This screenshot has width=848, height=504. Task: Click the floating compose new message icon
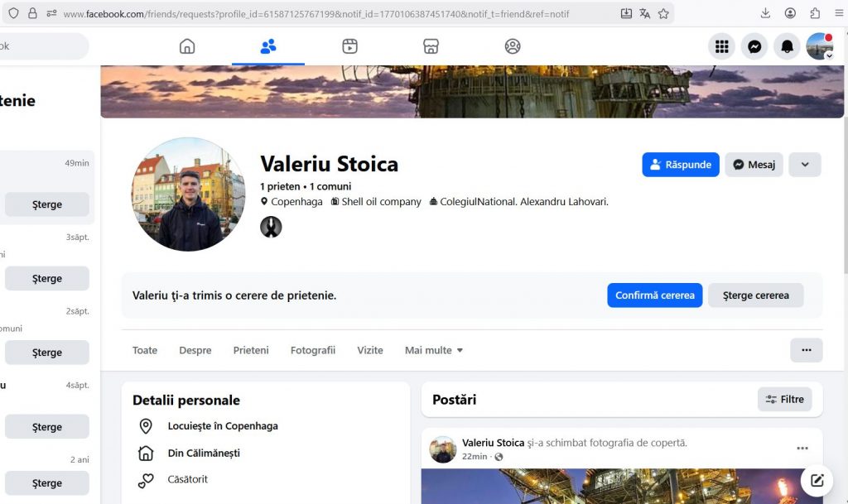point(817,480)
